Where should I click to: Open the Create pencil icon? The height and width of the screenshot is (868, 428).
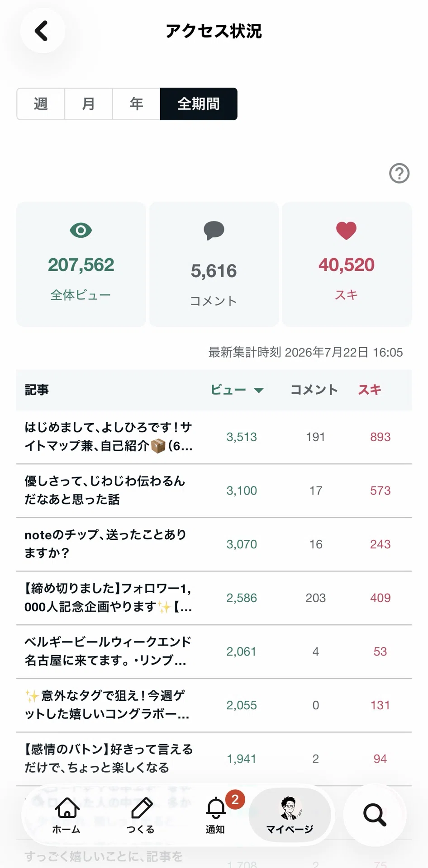click(x=141, y=815)
